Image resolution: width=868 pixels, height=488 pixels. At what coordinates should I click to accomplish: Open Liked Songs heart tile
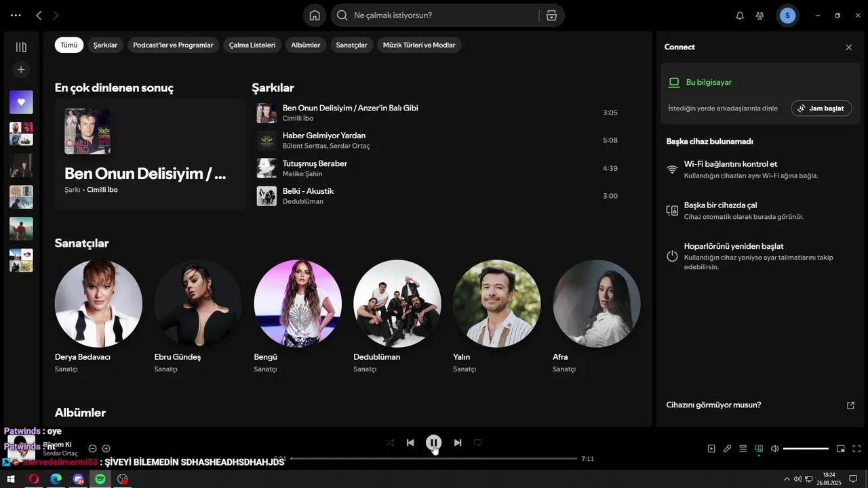[21, 102]
